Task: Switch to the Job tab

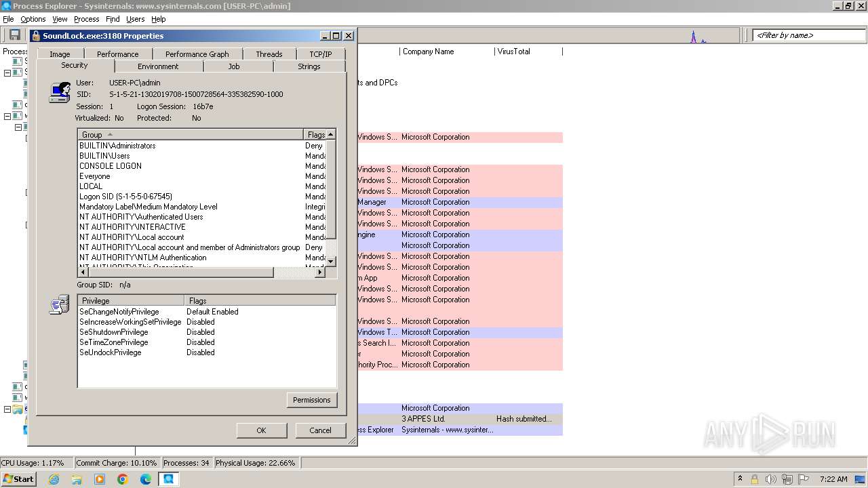Action: (234, 66)
